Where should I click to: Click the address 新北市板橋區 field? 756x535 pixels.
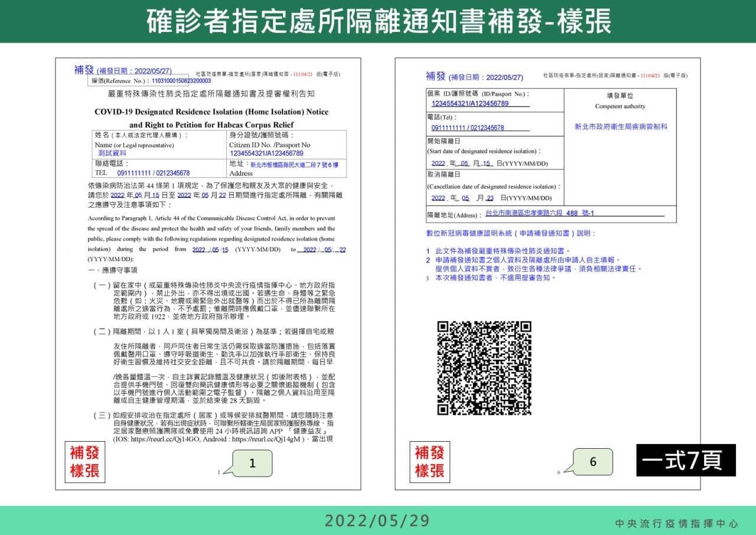295,165
